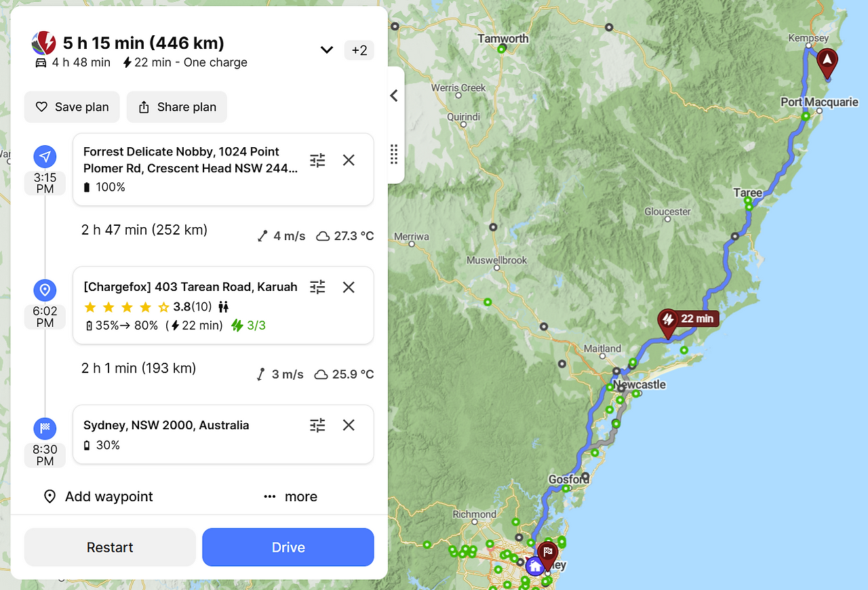
Task: Restart the route plan
Action: point(110,547)
